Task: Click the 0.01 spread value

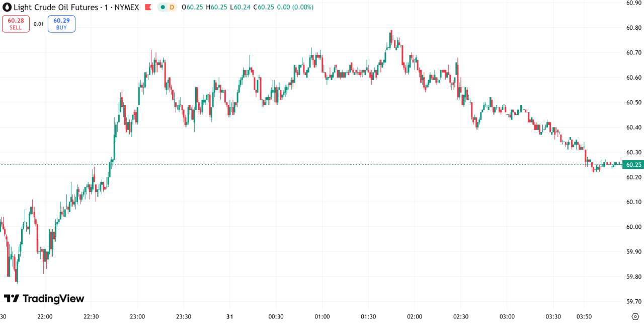Action: [39, 24]
